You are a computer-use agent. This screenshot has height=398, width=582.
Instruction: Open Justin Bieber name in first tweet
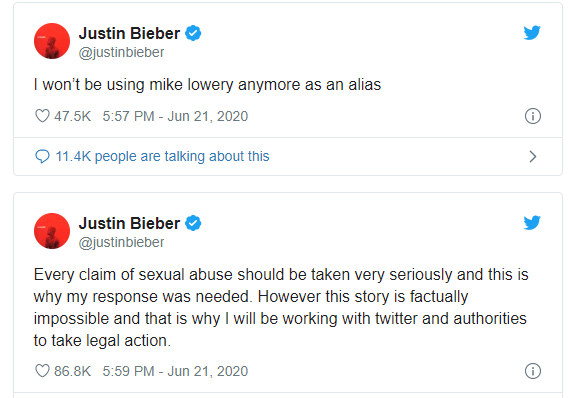[129, 33]
